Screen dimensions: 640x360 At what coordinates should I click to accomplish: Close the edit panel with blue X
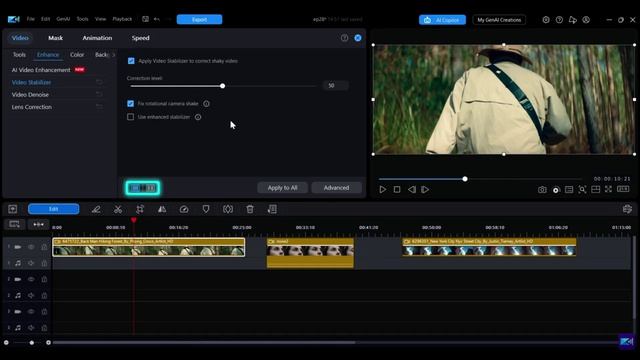coord(358,38)
